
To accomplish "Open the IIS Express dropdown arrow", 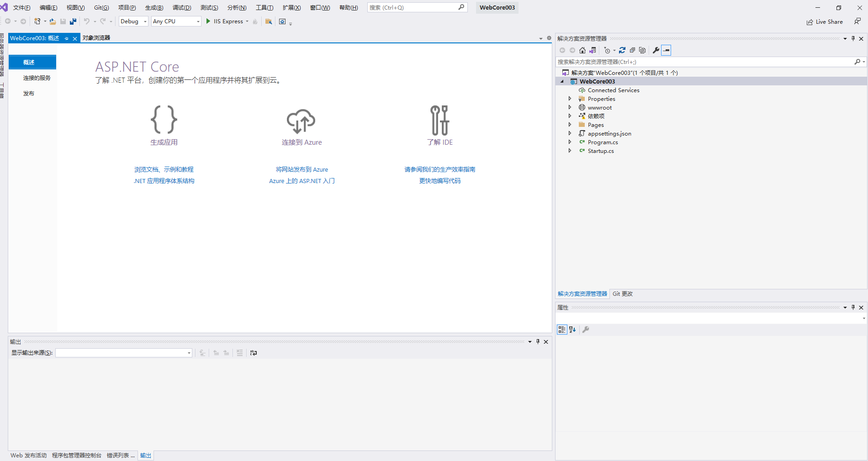I will click(x=247, y=21).
